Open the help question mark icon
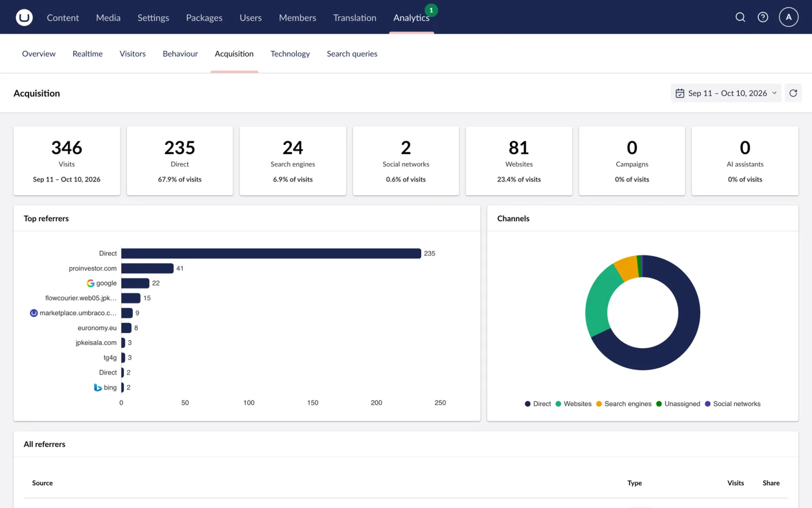 763,17
